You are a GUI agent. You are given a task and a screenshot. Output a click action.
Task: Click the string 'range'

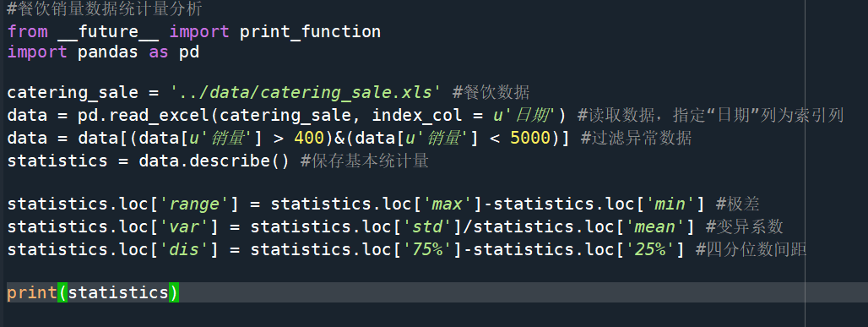[193, 205]
